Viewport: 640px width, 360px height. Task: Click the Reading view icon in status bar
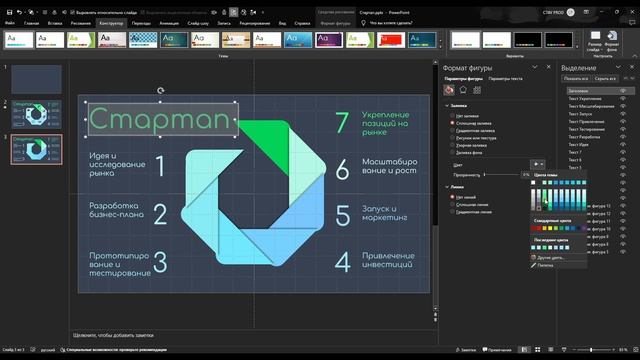[551, 350]
